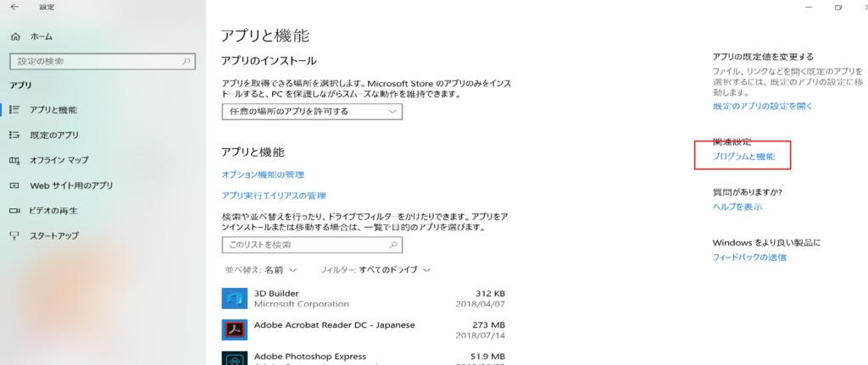Open the フィルター: すべてのドライブ dropdown

376,270
